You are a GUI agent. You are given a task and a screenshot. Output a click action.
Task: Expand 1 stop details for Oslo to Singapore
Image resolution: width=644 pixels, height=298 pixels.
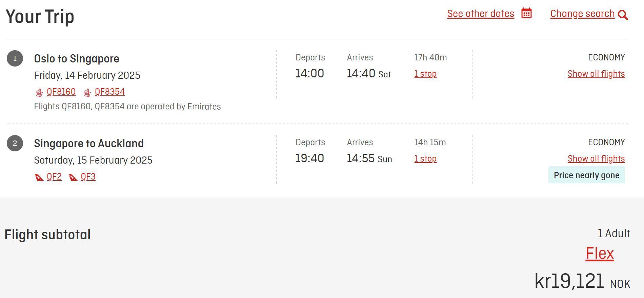[x=425, y=74]
